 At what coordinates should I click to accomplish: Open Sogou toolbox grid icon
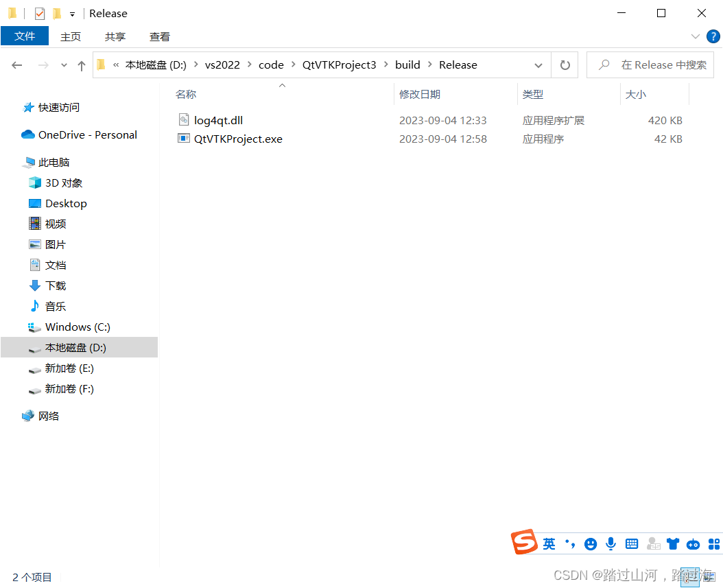point(714,544)
